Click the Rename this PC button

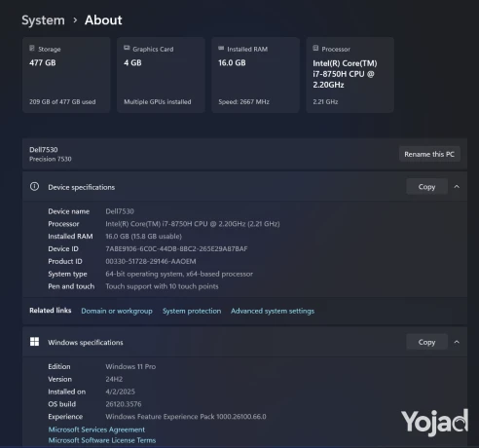coord(429,154)
